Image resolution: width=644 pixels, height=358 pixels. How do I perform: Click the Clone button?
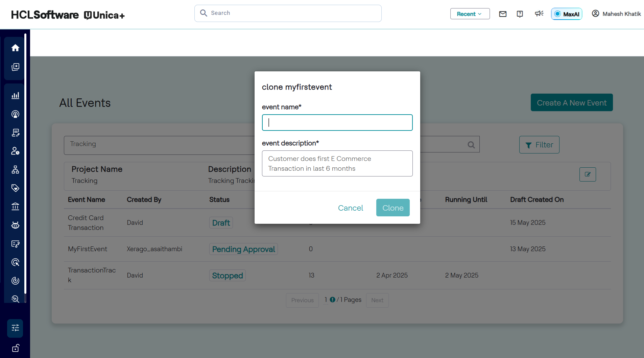393,208
